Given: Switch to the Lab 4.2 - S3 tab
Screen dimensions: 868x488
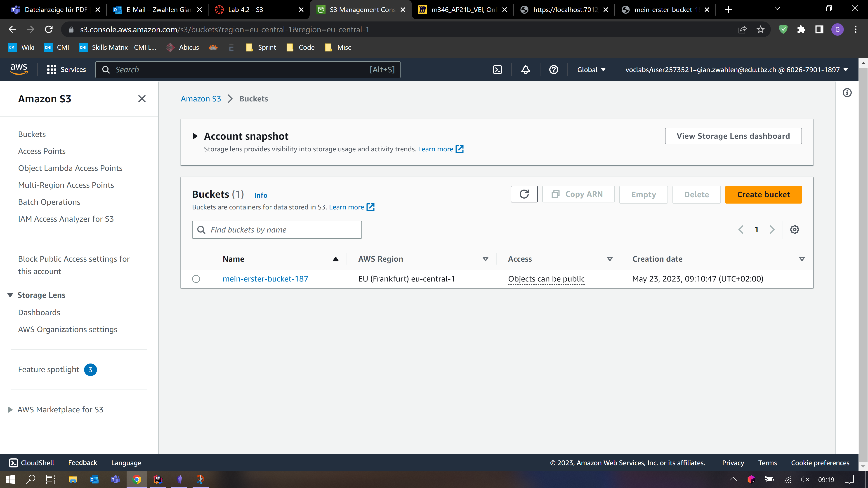Looking at the screenshot, I should coord(245,10).
